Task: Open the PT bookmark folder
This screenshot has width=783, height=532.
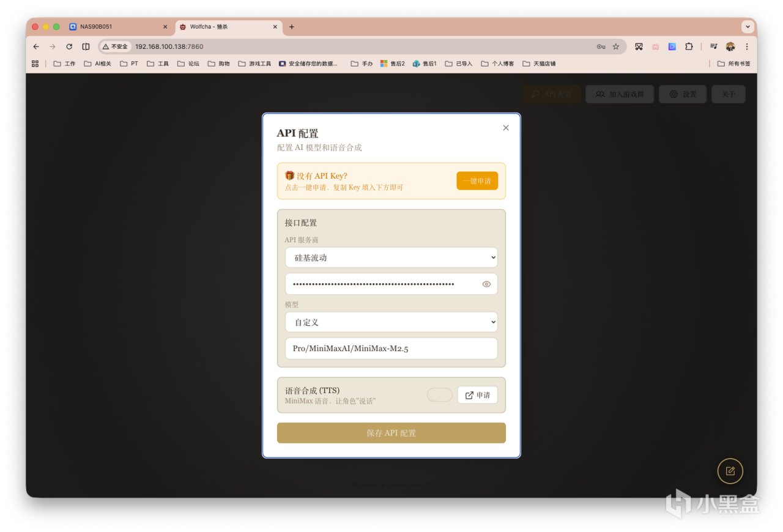Action: click(129, 64)
